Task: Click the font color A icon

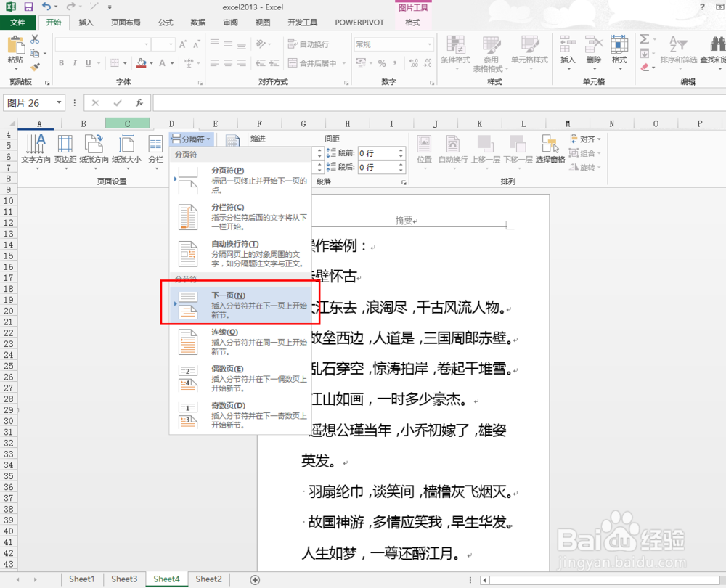Action: coord(162,63)
